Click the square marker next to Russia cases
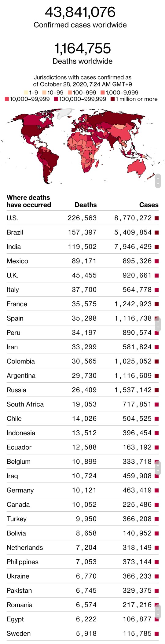Viewport: 165px width, 644px height. [x=157, y=390]
